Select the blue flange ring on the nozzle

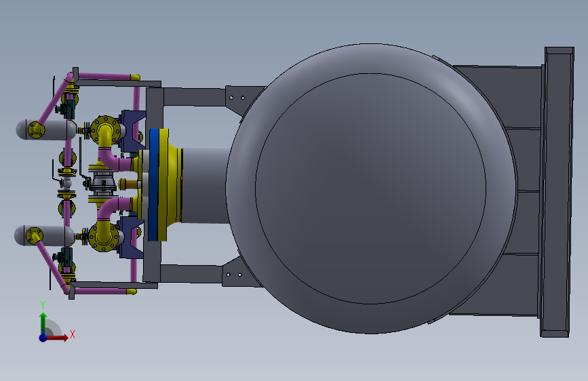pyautogui.click(x=154, y=185)
